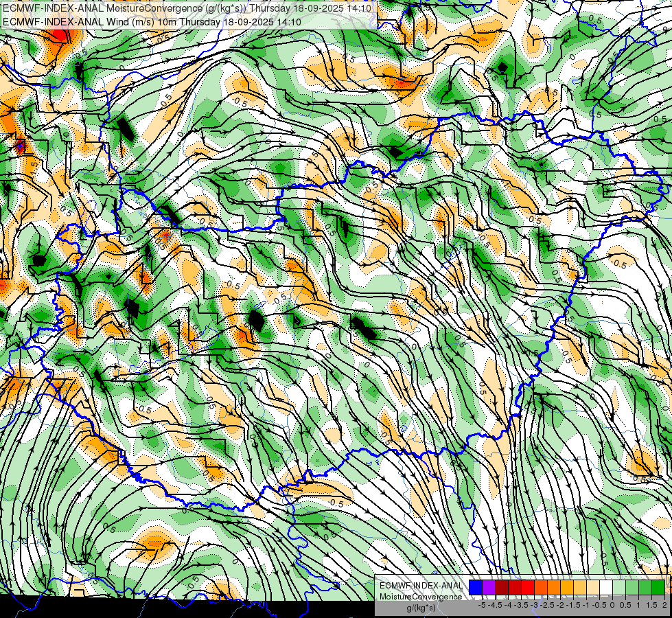Pick the darkest red legend swatch
Screen dimensions: 672x618
(x=502, y=587)
